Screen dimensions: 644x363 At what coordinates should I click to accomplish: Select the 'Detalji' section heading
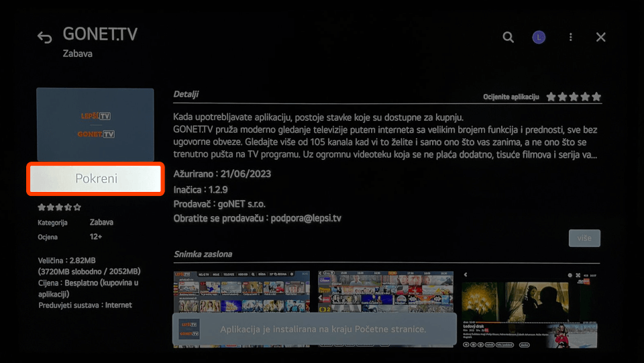tap(186, 94)
